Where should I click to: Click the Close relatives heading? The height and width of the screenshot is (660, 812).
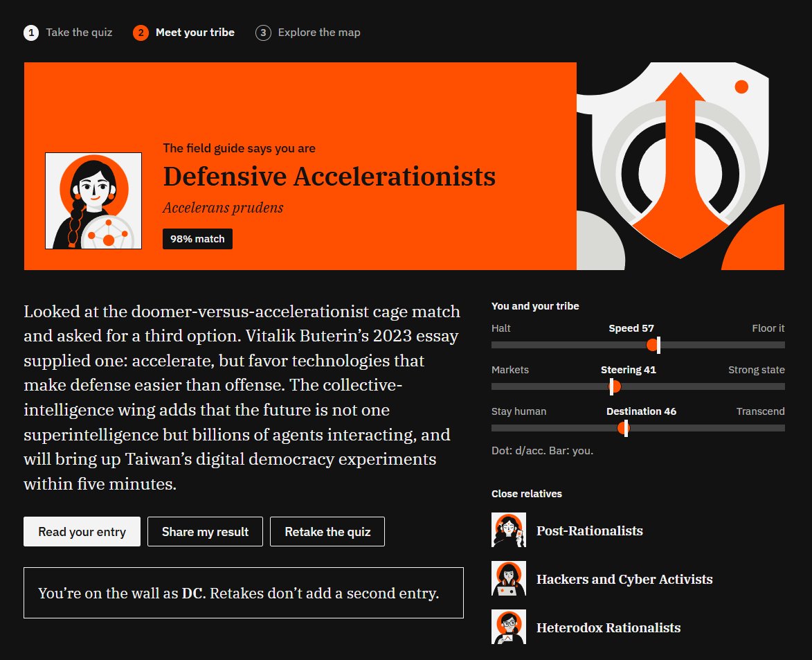[527, 494]
